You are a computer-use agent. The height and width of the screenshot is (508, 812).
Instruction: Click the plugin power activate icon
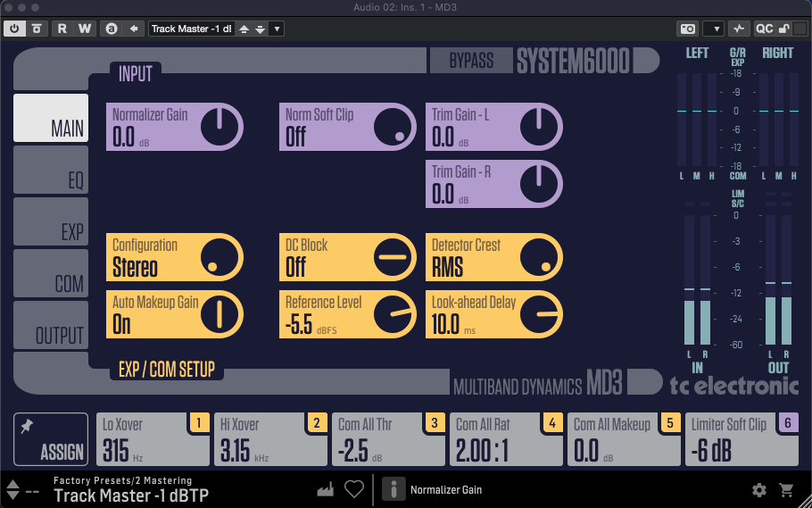point(15,29)
